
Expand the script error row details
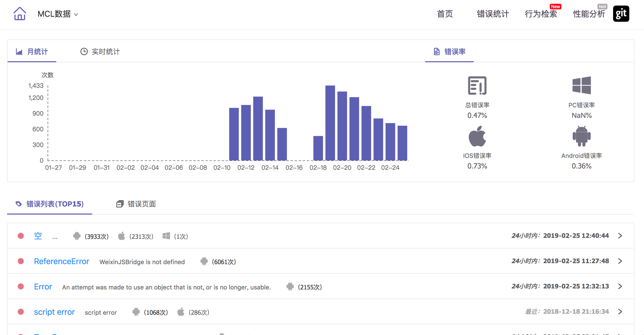click(x=620, y=311)
